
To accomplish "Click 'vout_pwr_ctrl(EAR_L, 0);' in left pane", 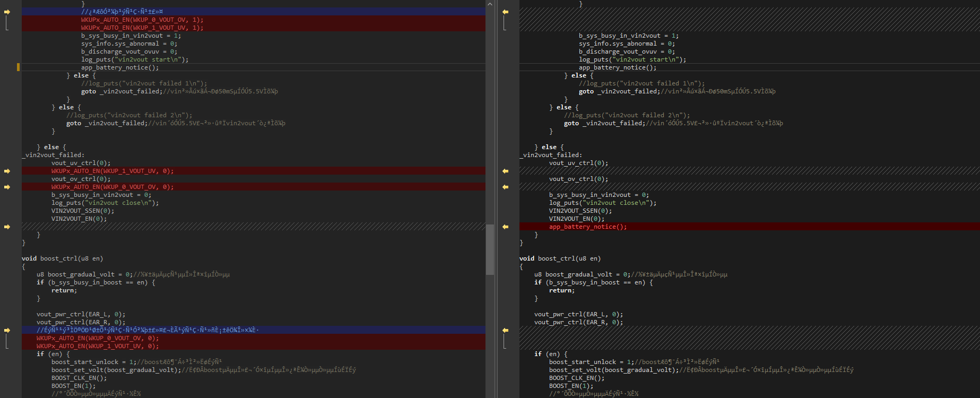I will click(x=81, y=314).
